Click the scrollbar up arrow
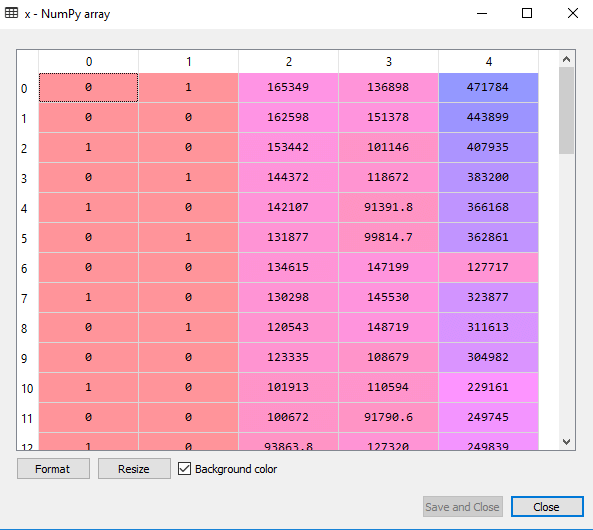 [x=566, y=59]
